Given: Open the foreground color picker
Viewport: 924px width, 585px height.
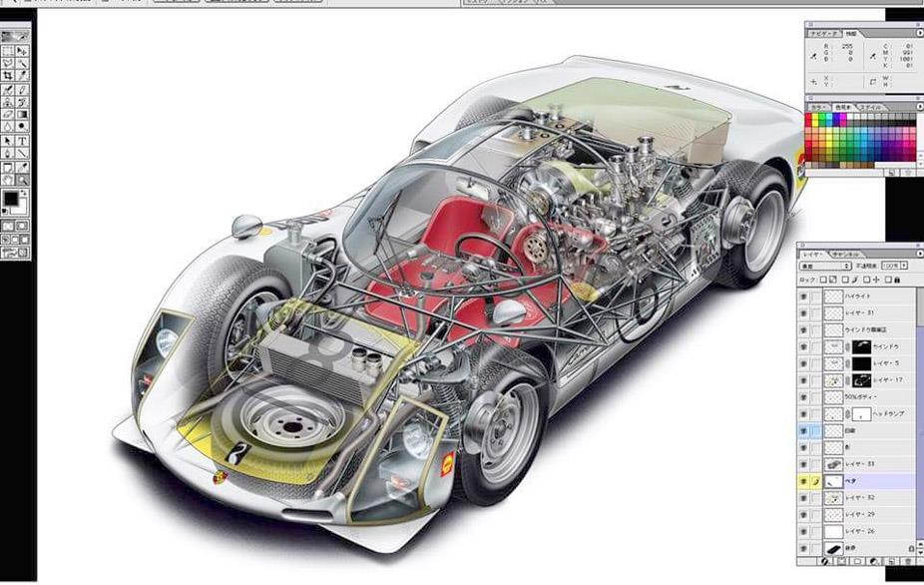Looking at the screenshot, I should (x=11, y=198).
